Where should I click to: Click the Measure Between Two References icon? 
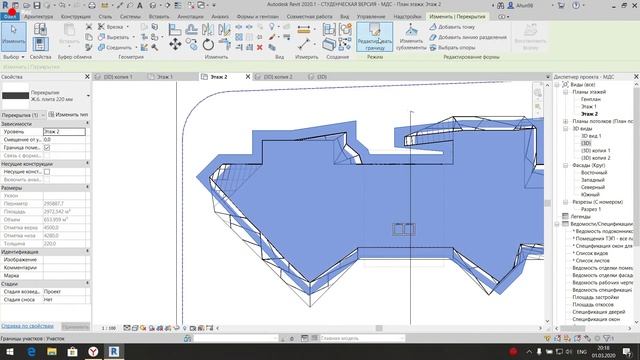pyautogui.click(x=304, y=44)
